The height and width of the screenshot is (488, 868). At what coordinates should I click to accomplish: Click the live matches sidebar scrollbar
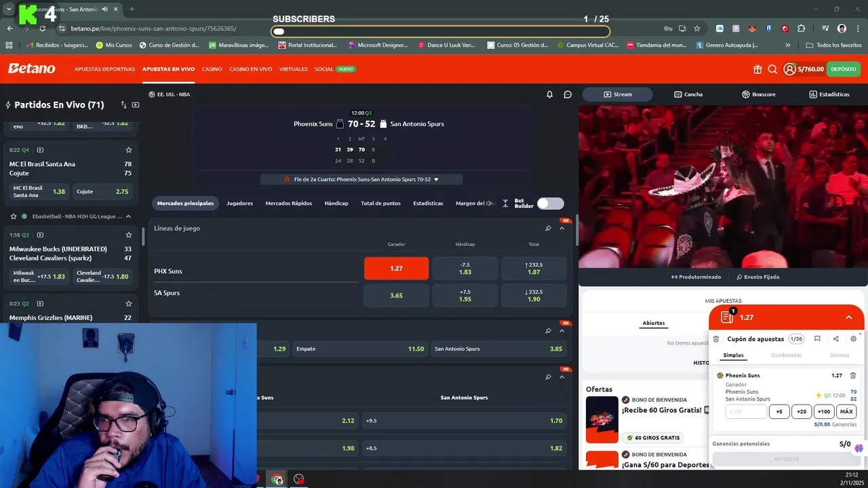143,236
